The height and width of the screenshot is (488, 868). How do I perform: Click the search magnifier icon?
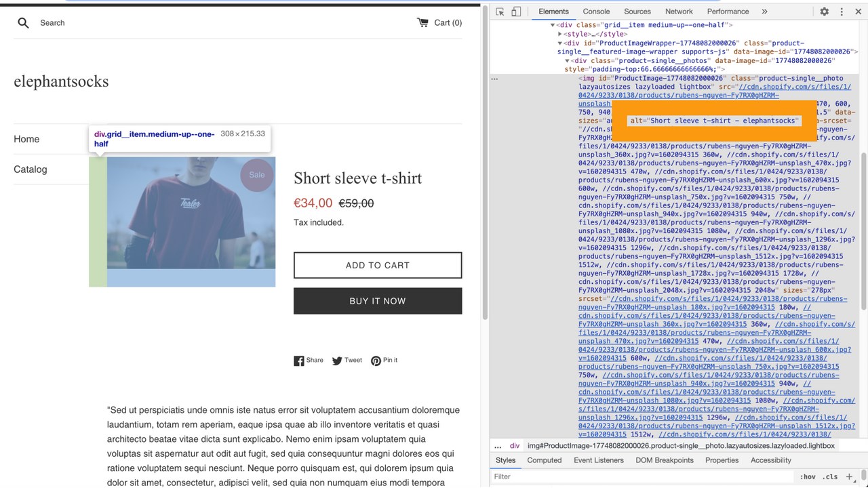point(22,22)
